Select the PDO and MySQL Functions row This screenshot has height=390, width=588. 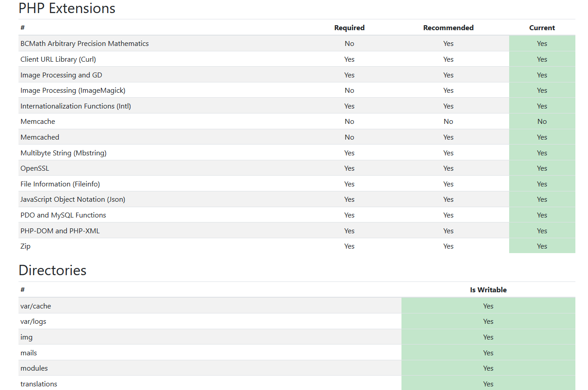(63, 215)
